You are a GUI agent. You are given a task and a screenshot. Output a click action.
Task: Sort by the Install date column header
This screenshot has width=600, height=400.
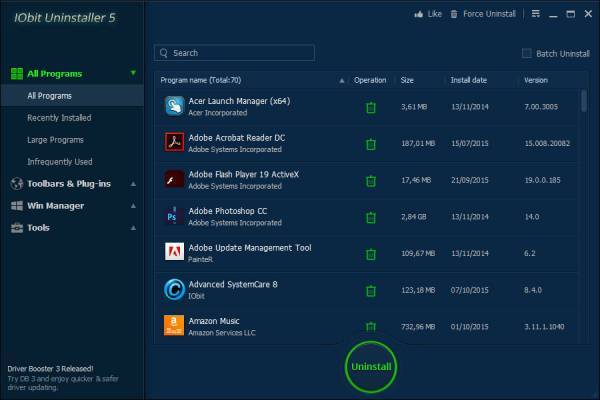(468, 80)
